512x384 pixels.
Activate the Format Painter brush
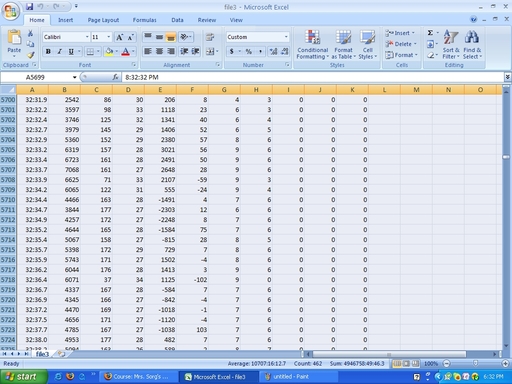pyautogui.click(x=30, y=55)
